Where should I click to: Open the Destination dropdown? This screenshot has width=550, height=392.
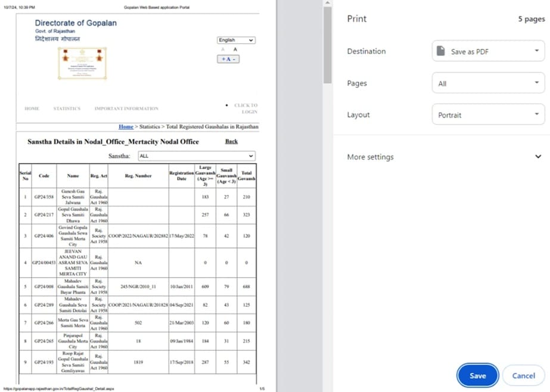pos(487,51)
